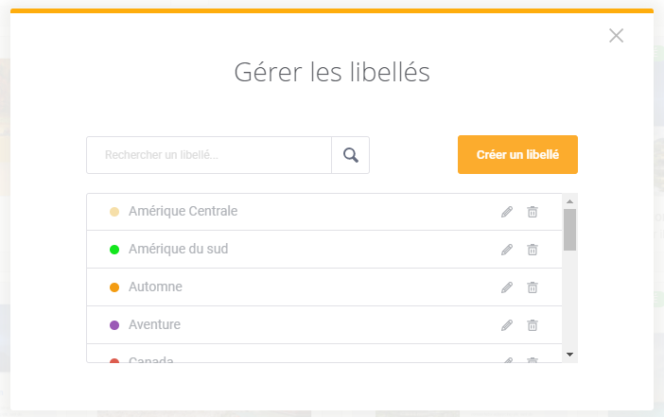
Task: Click the orange Automne color dot
Action: pos(114,287)
